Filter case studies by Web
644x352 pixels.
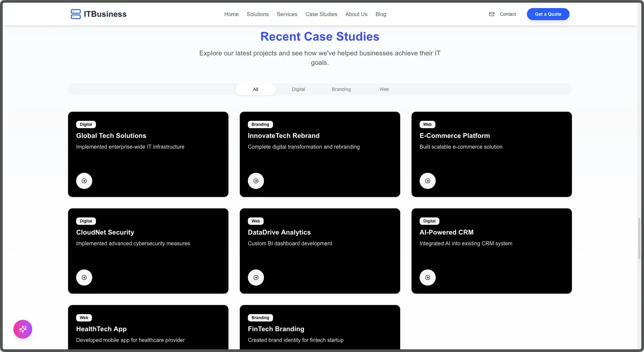[384, 89]
